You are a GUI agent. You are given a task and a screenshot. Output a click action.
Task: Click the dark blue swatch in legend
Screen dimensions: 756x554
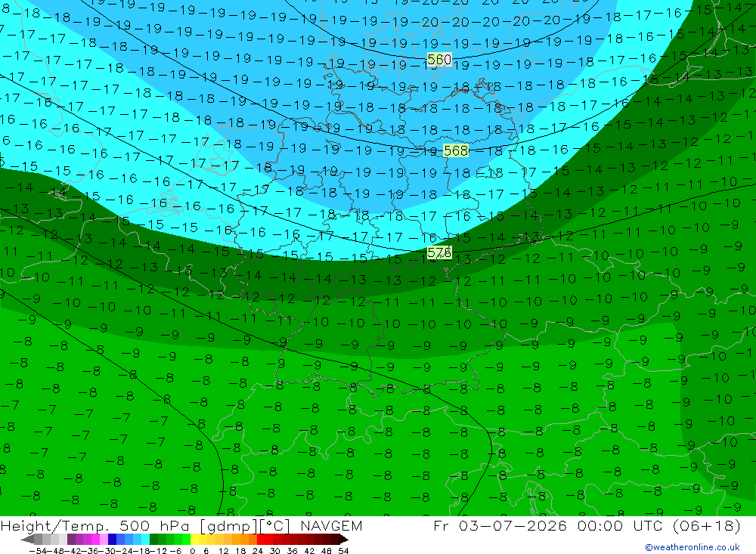(112, 539)
